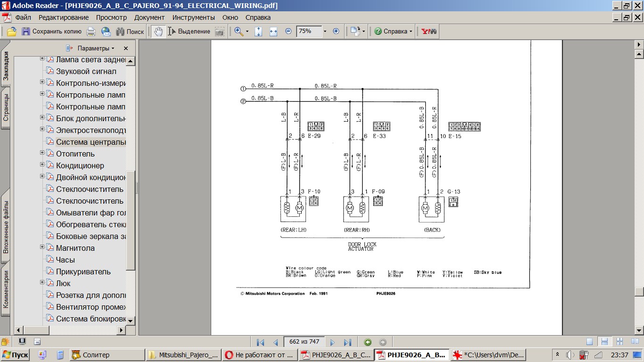Switch to single page layout
The height and width of the screenshot is (362, 644).
(590, 342)
